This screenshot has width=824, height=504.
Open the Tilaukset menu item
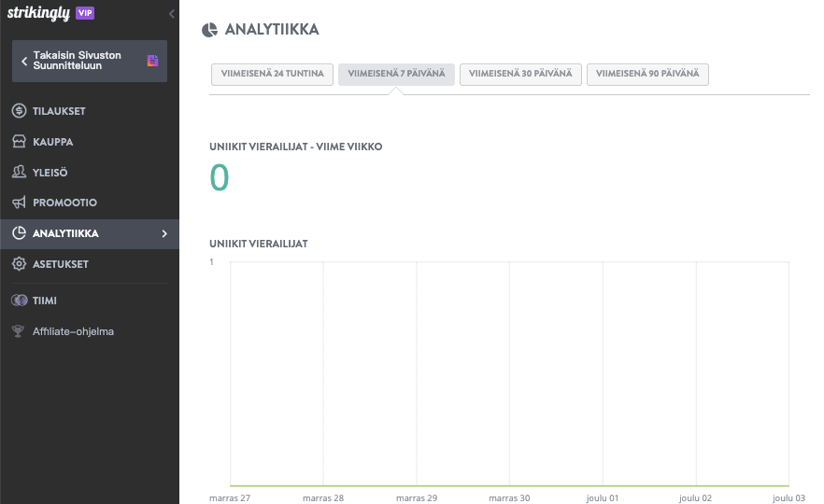coord(90,111)
